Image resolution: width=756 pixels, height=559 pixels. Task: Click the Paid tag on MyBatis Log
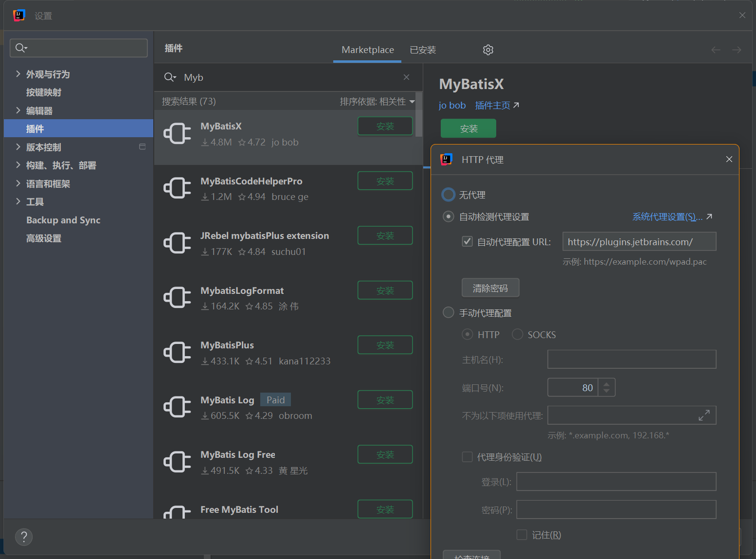[x=275, y=399]
